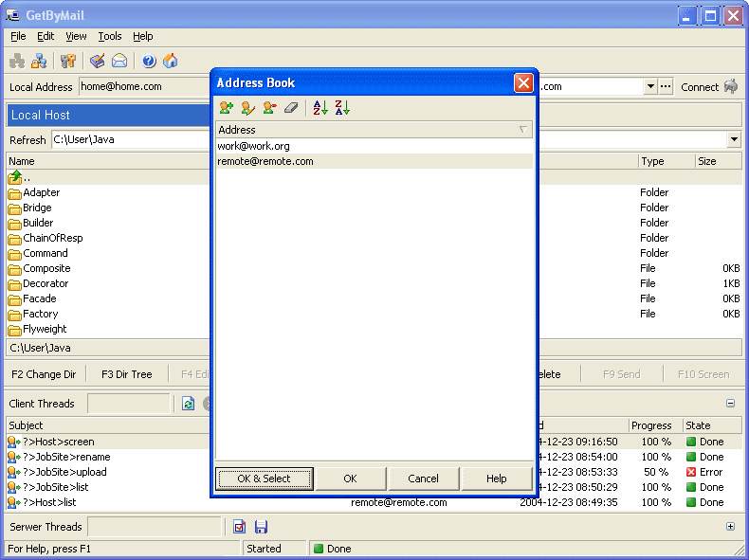Select the Bridge folder row
Screen dimensions: 749x560
coord(108,208)
